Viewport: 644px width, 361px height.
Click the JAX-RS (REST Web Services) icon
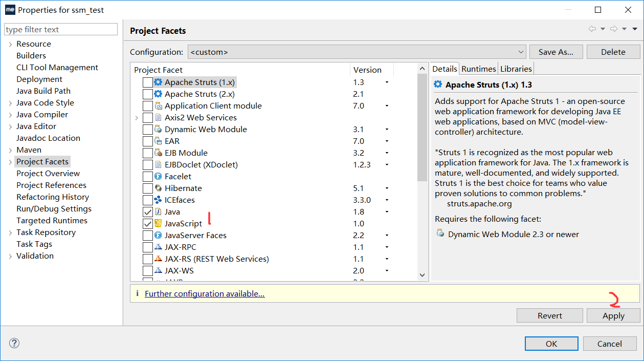click(158, 259)
